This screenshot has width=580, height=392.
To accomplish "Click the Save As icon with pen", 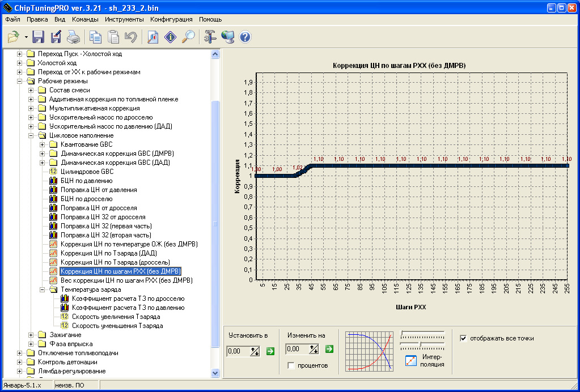I will [x=56, y=37].
